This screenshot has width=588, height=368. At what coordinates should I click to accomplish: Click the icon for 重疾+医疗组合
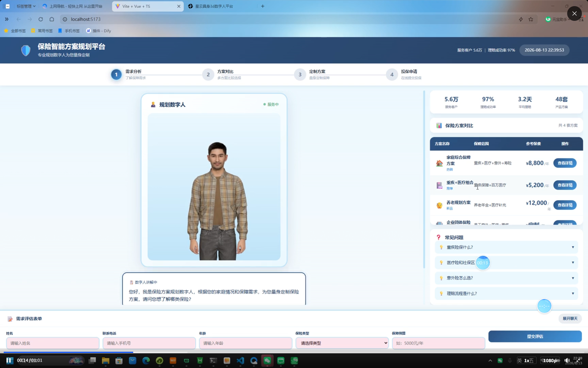tap(439, 185)
